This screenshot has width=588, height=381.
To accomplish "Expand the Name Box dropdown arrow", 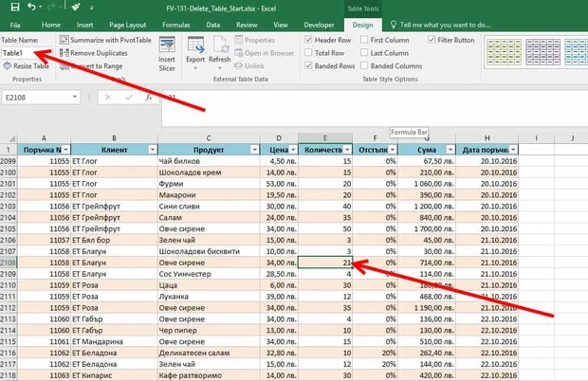I will (75, 97).
